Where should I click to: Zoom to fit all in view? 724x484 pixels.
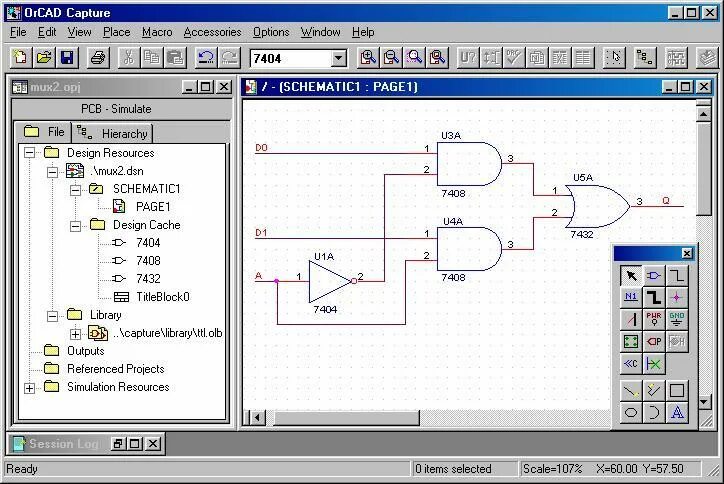tap(438, 58)
